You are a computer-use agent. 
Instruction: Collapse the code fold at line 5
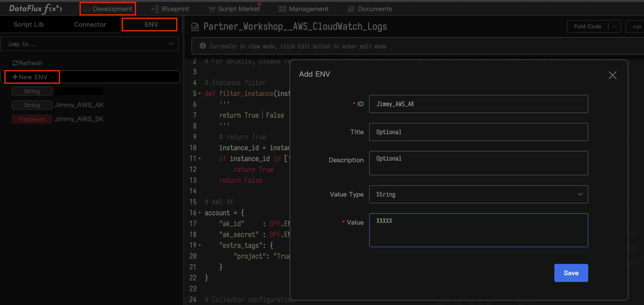(200, 94)
